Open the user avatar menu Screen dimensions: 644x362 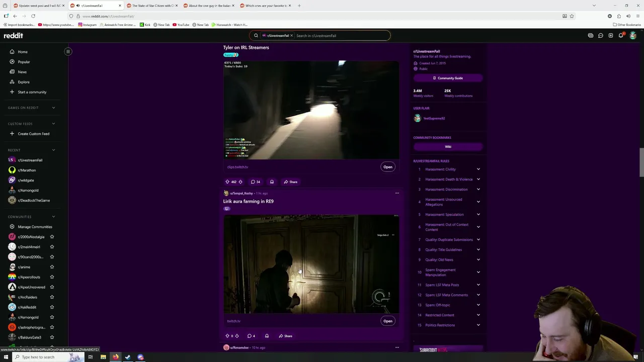click(633, 36)
